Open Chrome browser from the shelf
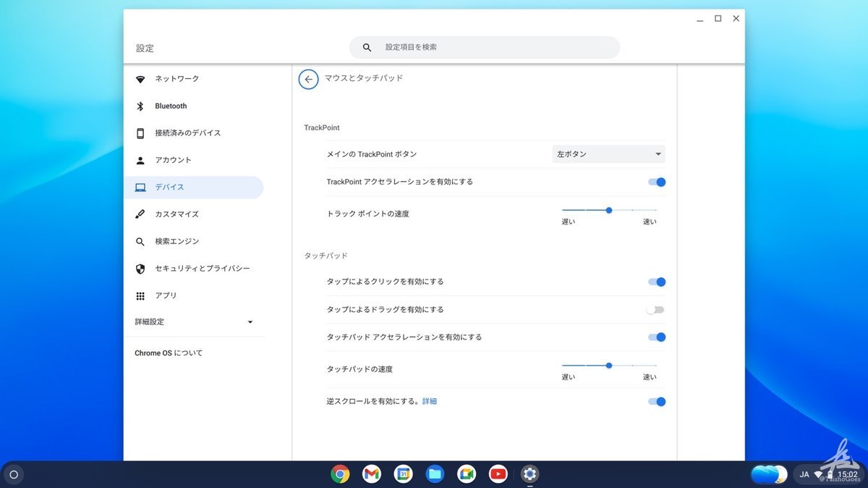Viewport: 868px width, 488px height. click(x=341, y=474)
